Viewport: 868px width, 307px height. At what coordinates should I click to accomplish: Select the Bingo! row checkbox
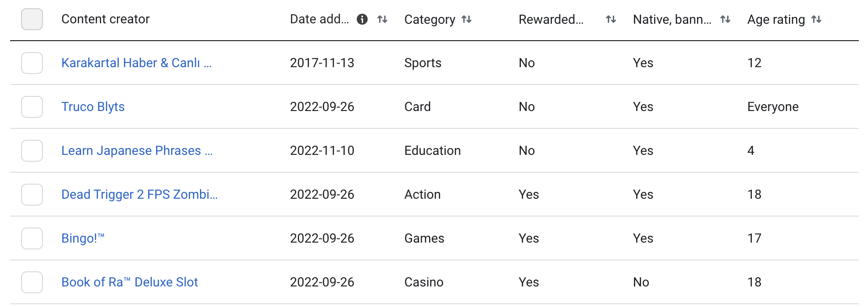coord(32,238)
